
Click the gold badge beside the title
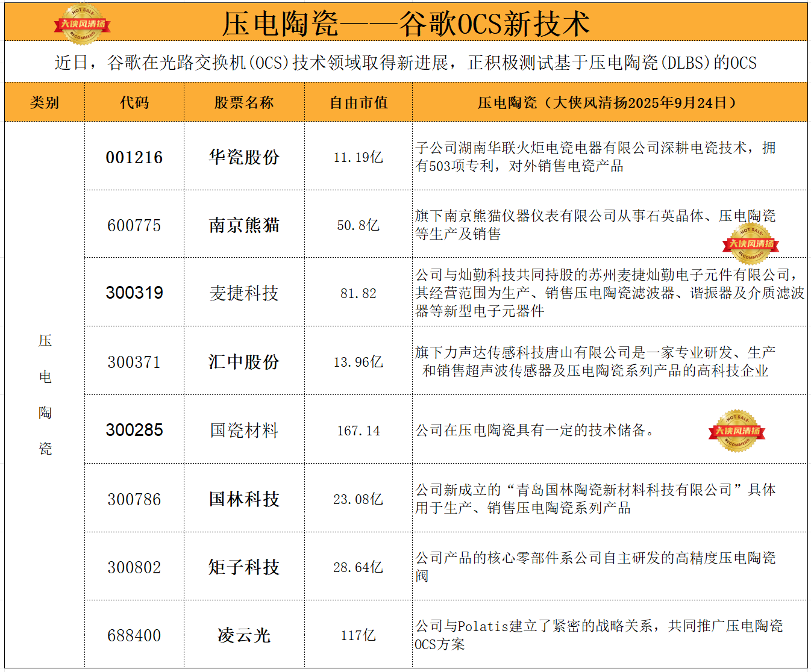[83, 24]
